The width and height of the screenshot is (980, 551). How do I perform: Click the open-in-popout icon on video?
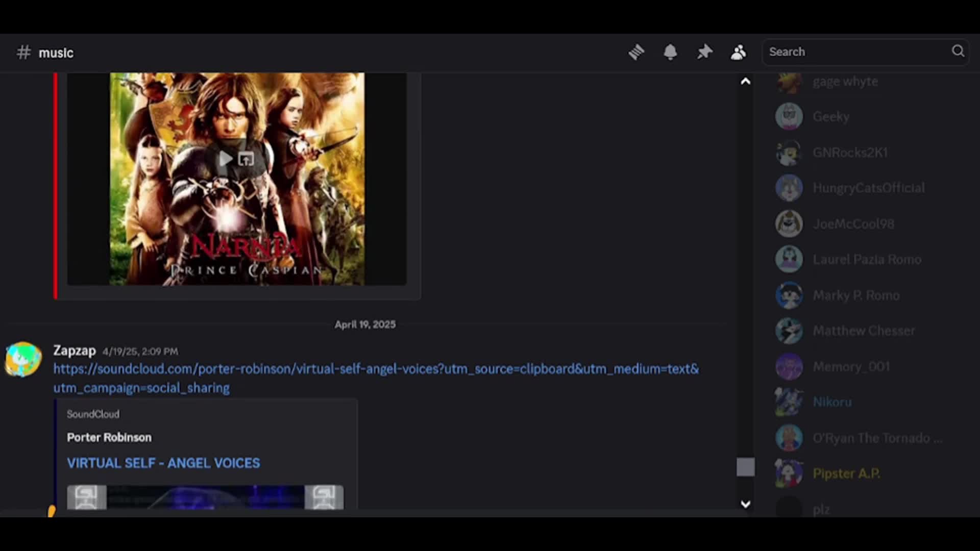247,160
